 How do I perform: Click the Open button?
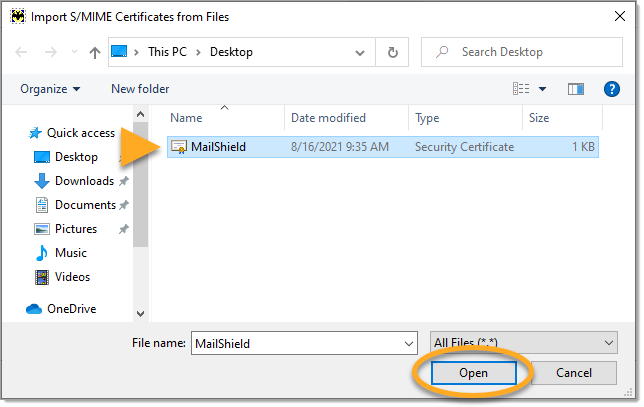point(474,373)
